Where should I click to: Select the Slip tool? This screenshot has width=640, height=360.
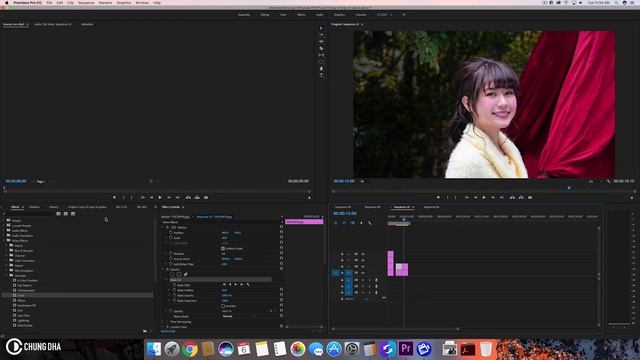(321, 55)
